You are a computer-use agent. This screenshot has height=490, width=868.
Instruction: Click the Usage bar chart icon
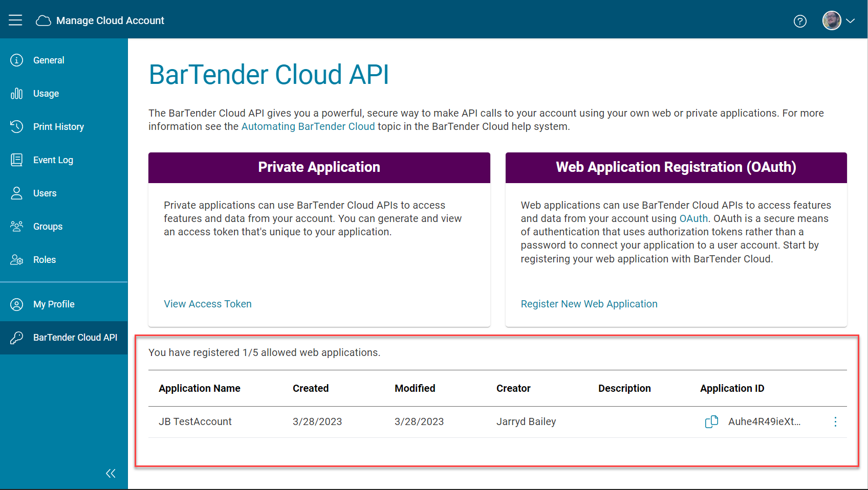click(17, 94)
